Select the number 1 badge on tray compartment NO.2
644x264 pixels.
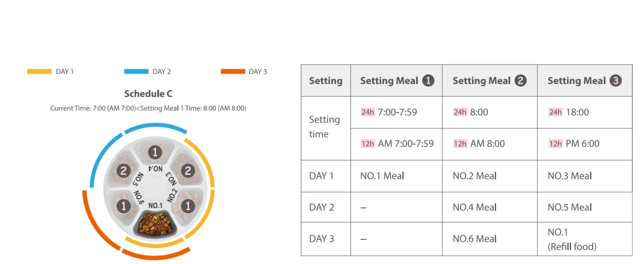coord(188,205)
